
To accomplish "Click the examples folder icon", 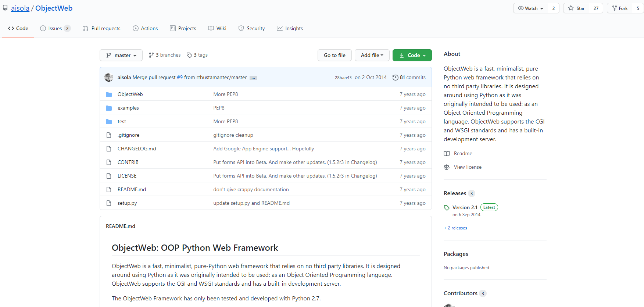I will (109, 108).
